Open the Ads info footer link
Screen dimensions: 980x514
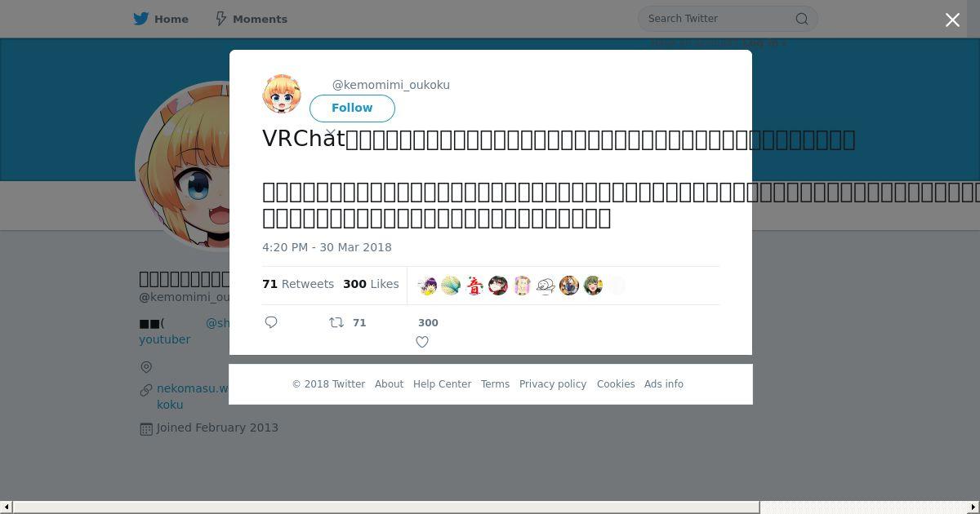pyautogui.click(x=664, y=384)
